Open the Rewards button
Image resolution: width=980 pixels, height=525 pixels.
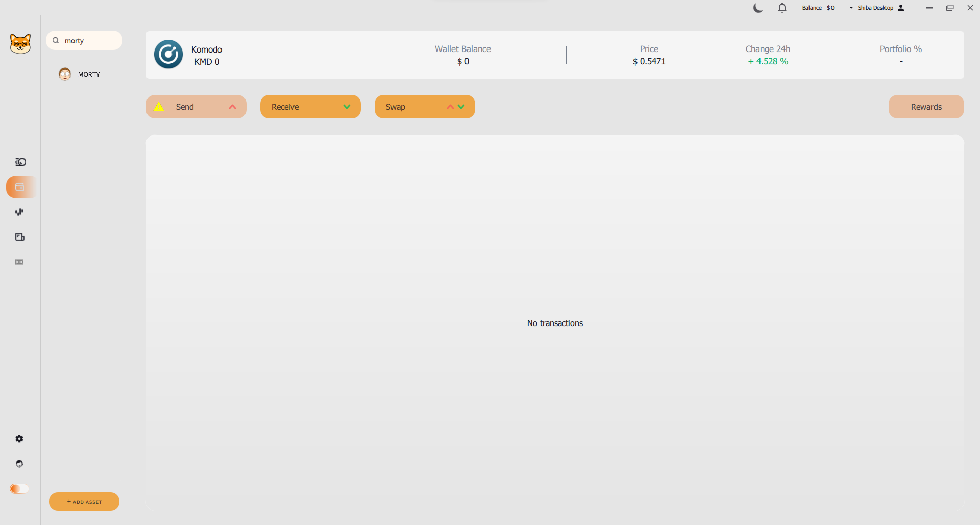coord(926,107)
